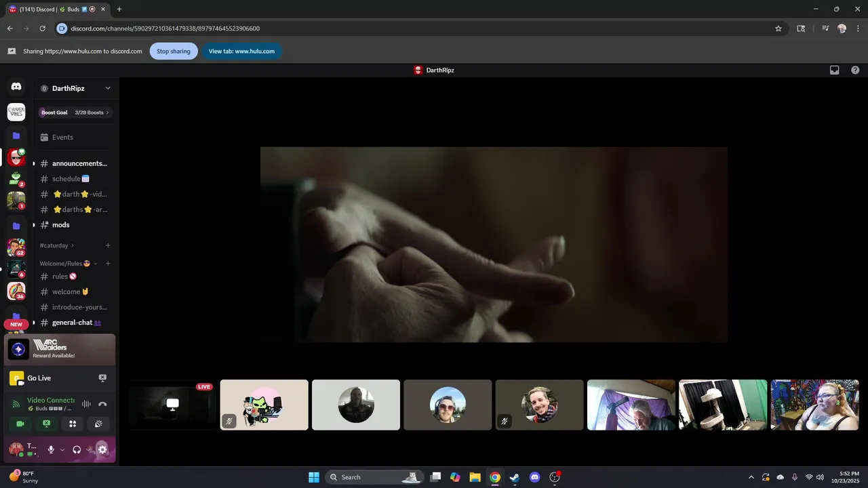Viewport: 868px width, 488px height.
Task: Open headphone output options arrow
Action: click(x=88, y=449)
